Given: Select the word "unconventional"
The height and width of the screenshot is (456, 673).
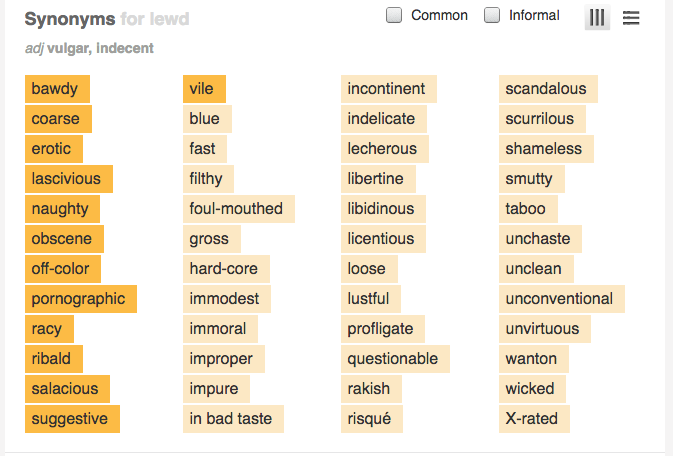Looking at the screenshot, I should pyautogui.click(x=561, y=299).
